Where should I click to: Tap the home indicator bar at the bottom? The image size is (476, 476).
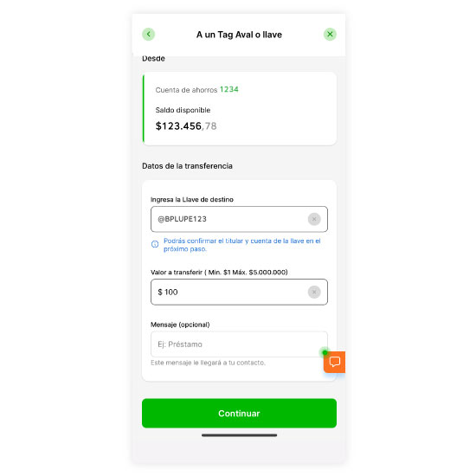coord(239,435)
